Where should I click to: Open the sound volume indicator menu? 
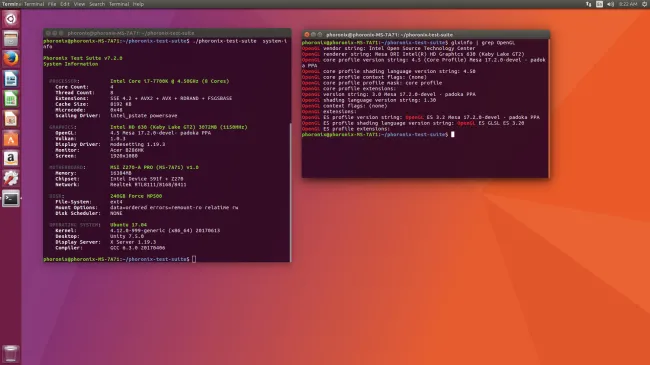tap(610, 4)
